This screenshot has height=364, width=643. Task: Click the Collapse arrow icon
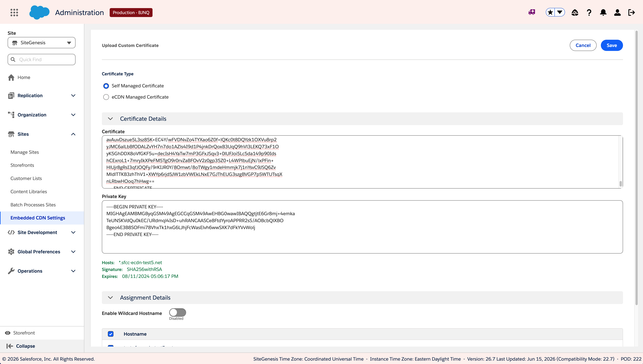point(10,346)
